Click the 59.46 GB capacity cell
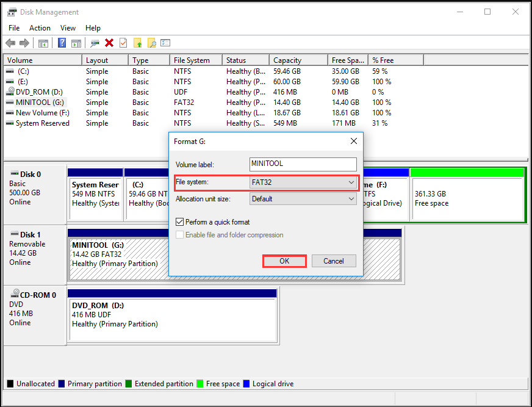This screenshot has height=407, width=532. pyautogui.click(x=287, y=71)
